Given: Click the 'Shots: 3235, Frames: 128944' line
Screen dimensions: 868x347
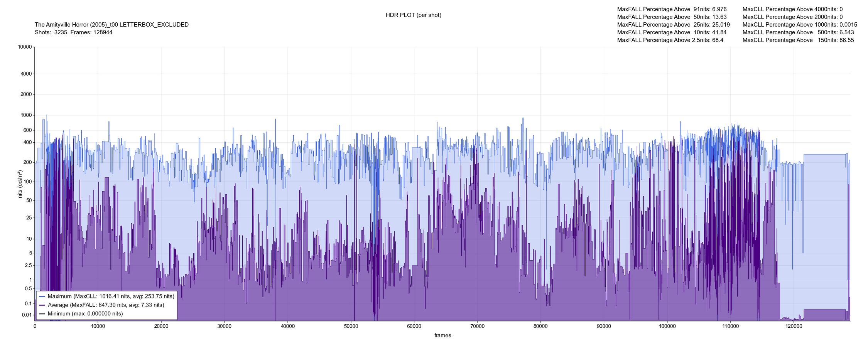Looking at the screenshot, I should pyautogui.click(x=73, y=32).
